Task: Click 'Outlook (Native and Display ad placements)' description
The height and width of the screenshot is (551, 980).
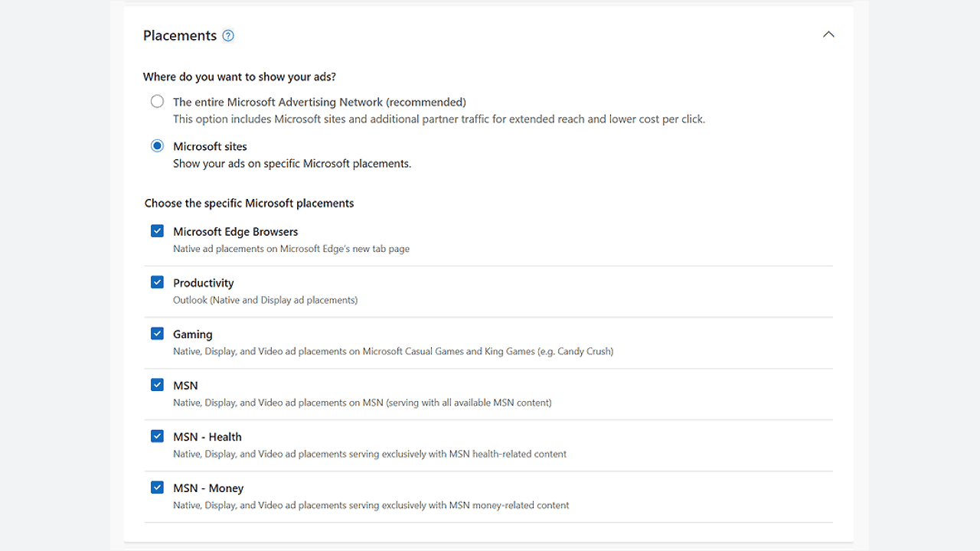Action: 265,300
